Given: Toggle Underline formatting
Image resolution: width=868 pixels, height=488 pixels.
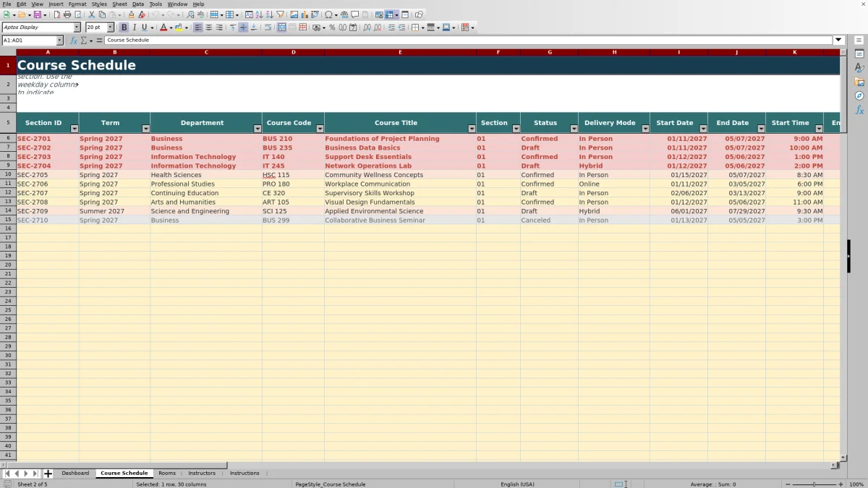Looking at the screenshot, I should tap(144, 27).
